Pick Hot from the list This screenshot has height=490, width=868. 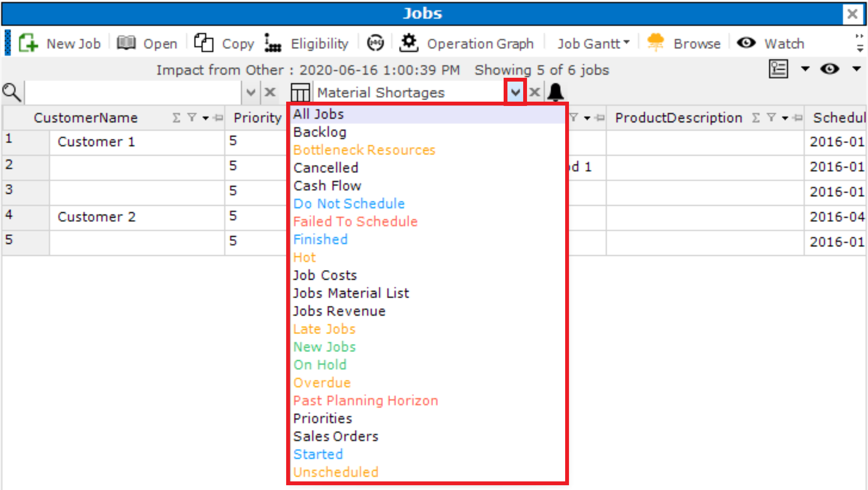428,258
